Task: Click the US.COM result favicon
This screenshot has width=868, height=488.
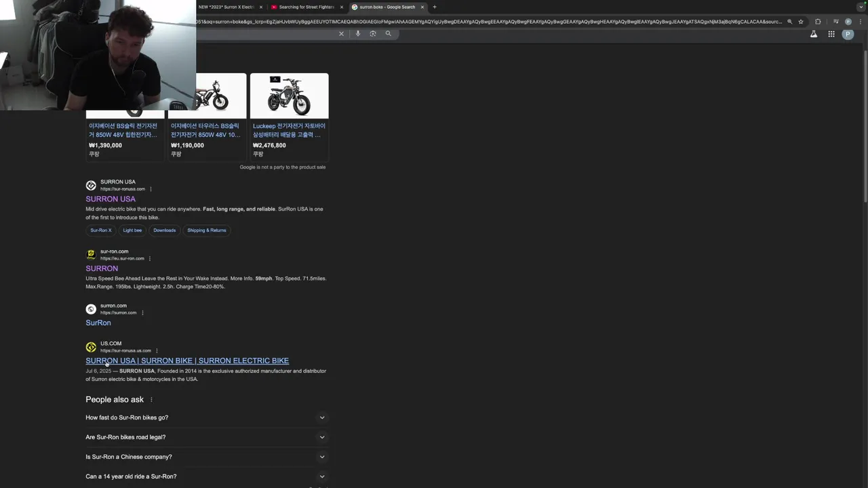Action: (x=91, y=347)
